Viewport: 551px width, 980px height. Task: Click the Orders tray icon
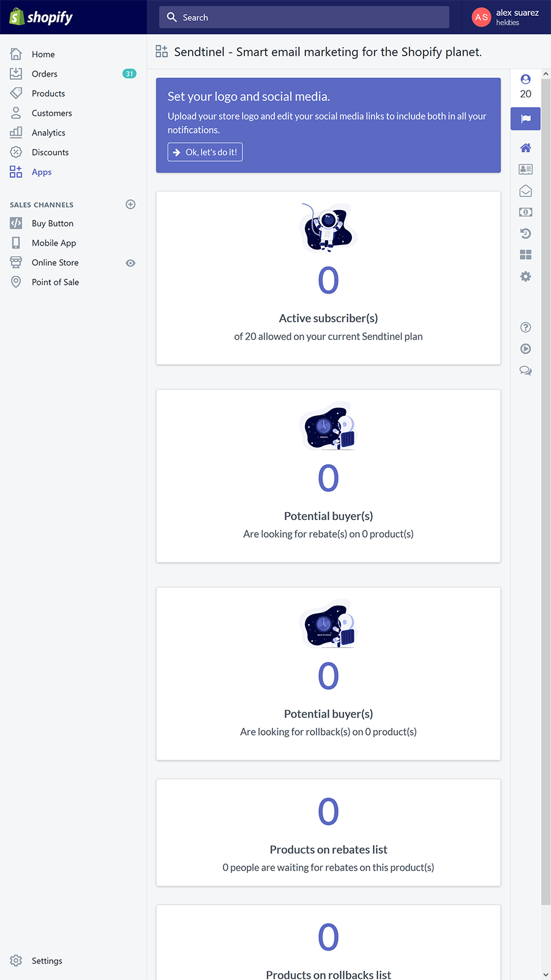pyautogui.click(x=16, y=73)
